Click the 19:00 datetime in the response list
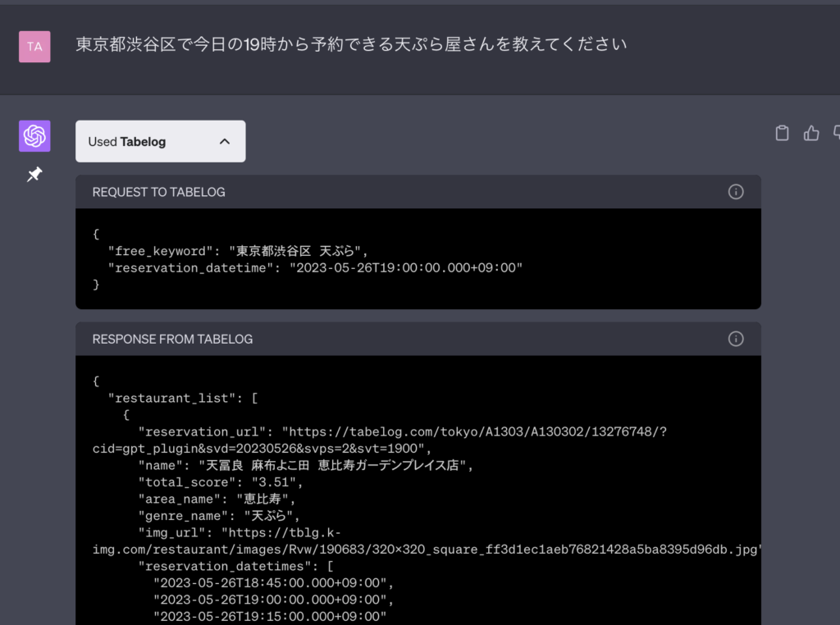This screenshot has width=840, height=625. [x=273, y=600]
